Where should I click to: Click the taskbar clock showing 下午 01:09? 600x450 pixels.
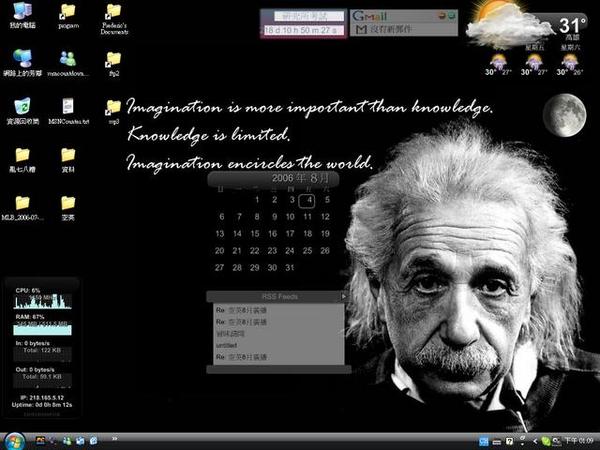(x=579, y=441)
